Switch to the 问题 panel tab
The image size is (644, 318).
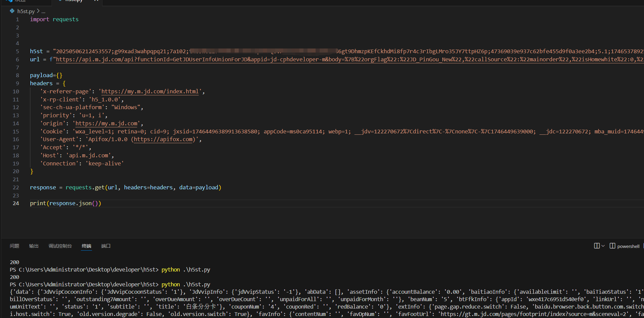[14, 246]
